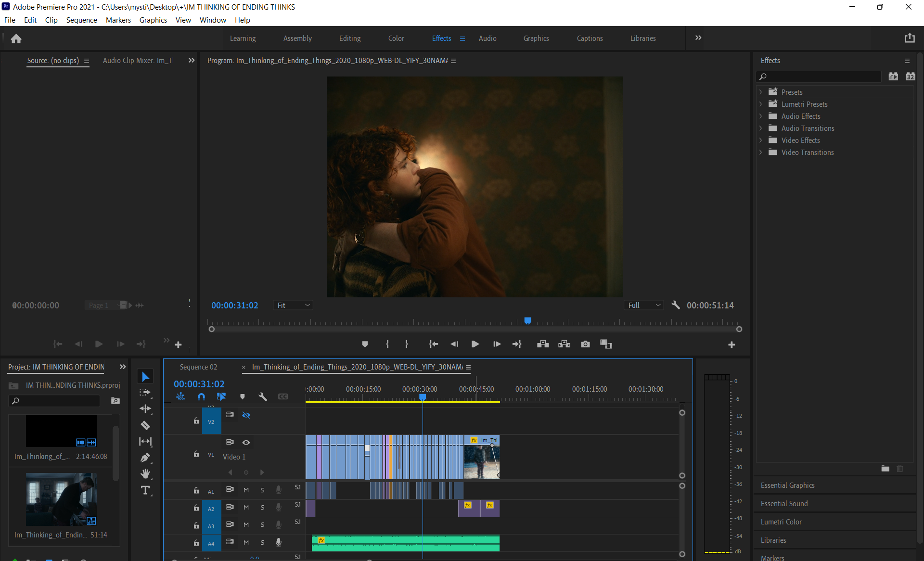
Task: Open Program monitor settings wrench
Action: 676,305
